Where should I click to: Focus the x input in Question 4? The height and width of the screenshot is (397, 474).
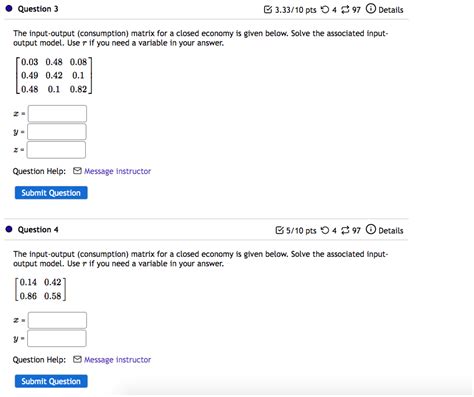[57, 320]
